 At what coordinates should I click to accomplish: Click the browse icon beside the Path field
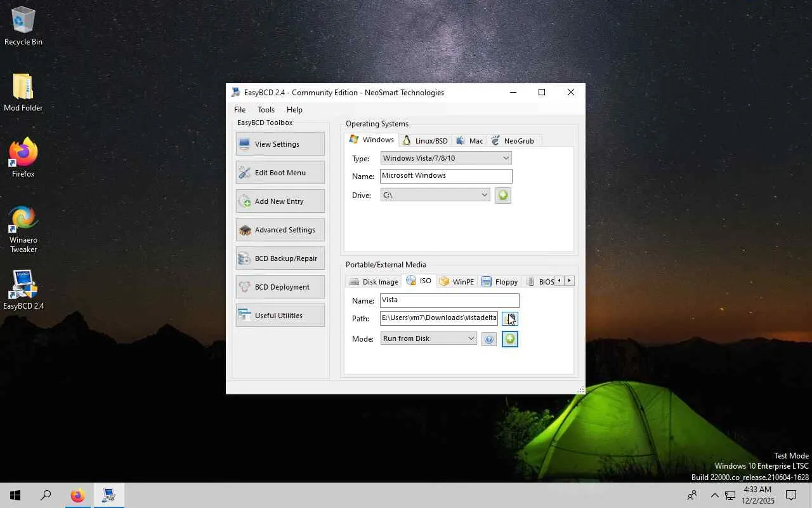point(510,318)
